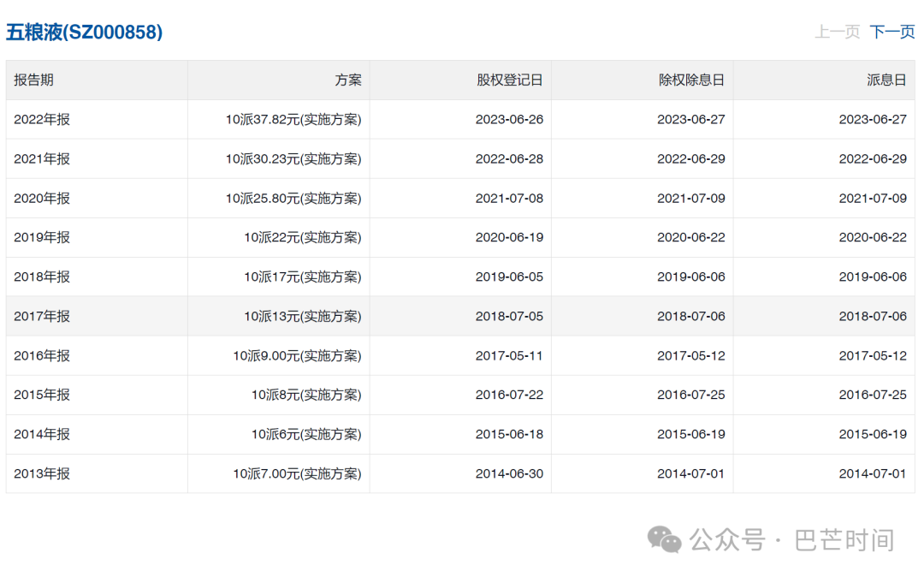Go to next page via 下一页
This screenshot has height=577, width=924.
coord(892,32)
